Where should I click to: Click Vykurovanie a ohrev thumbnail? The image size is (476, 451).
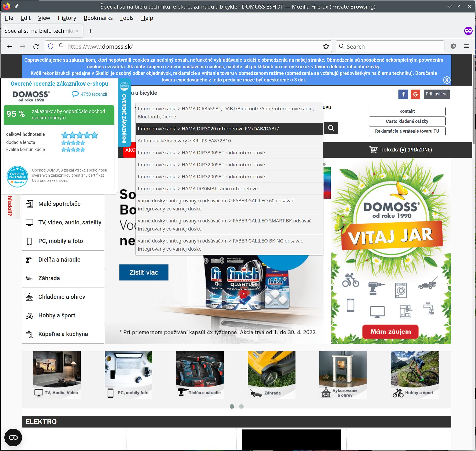click(x=343, y=375)
